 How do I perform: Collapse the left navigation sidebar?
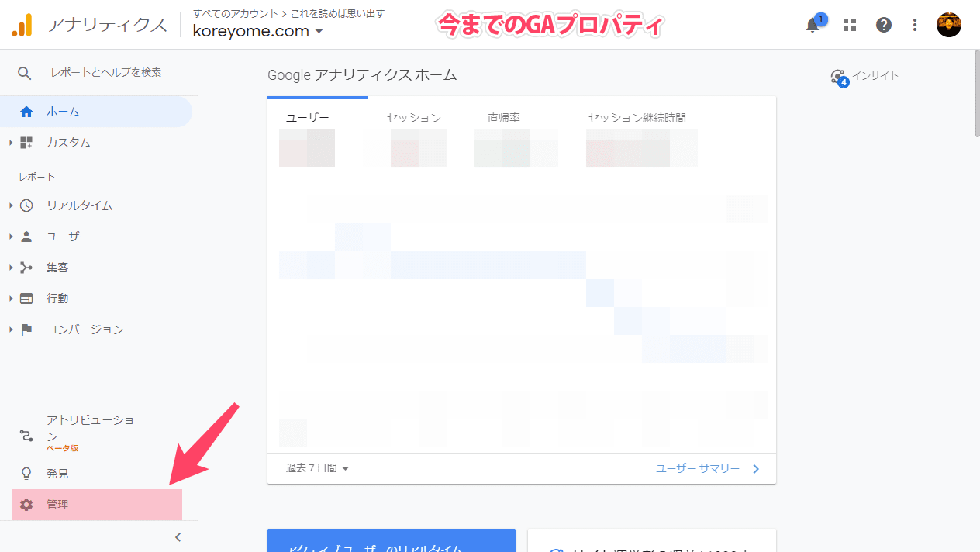[x=178, y=537]
